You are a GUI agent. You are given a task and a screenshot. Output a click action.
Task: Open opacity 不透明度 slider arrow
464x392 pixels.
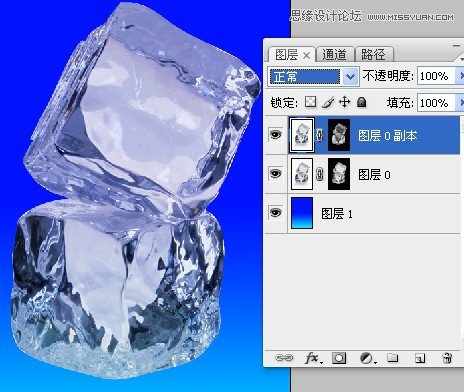pos(461,76)
